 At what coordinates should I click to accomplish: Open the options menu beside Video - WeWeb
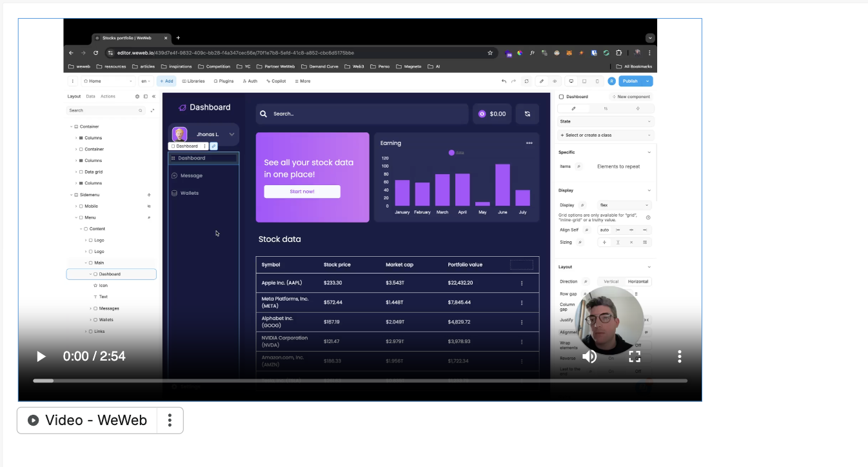170,421
